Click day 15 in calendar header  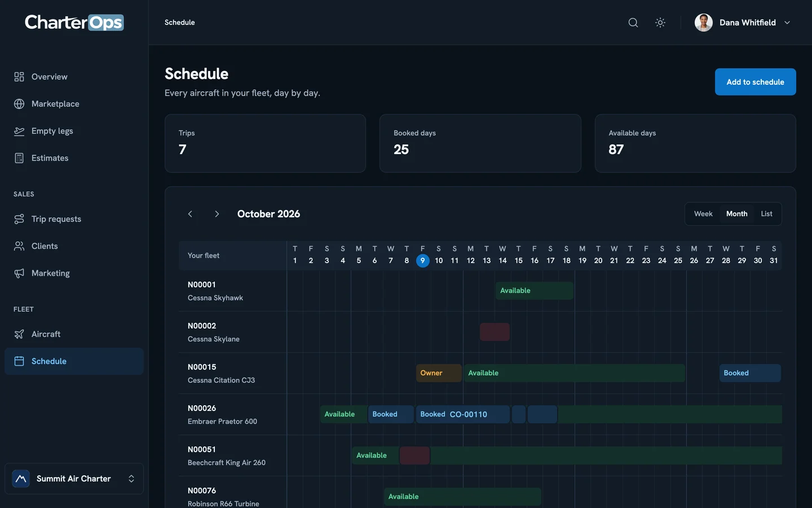pos(518,261)
